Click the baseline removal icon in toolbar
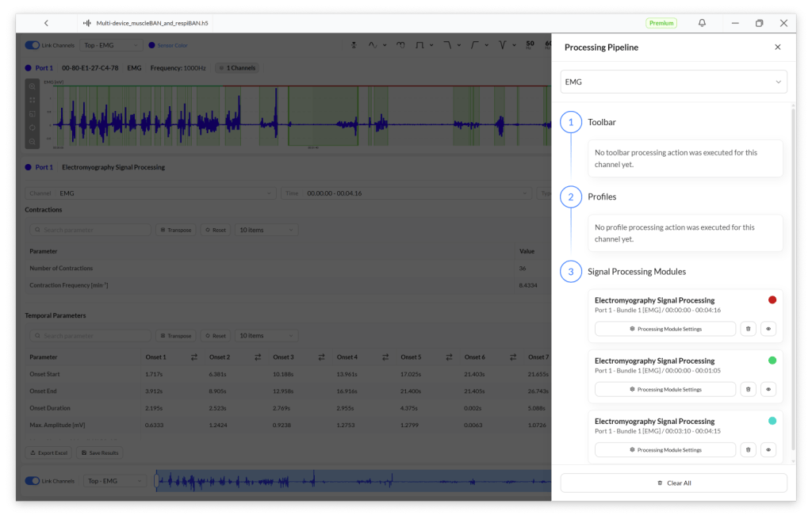The image size is (812, 519). click(x=354, y=45)
